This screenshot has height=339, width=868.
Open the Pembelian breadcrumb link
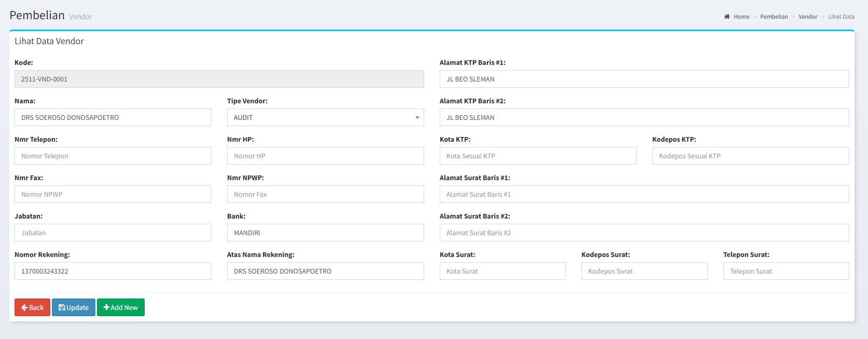tap(774, 17)
